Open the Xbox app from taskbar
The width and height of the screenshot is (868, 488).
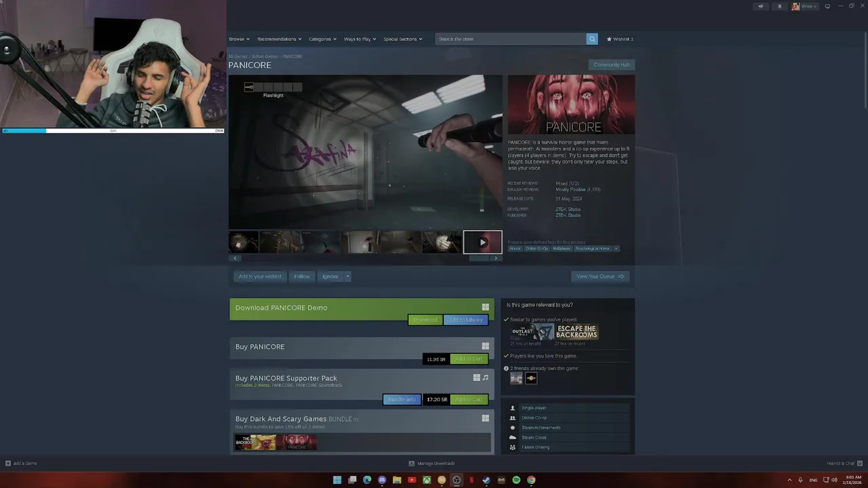pyautogui.click(x=427, y=480)
